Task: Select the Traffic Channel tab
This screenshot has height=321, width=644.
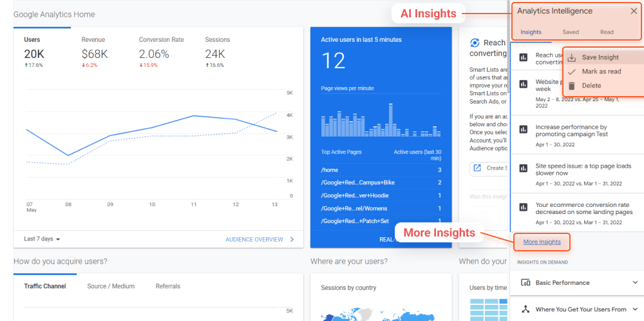Action: point(45,286)
